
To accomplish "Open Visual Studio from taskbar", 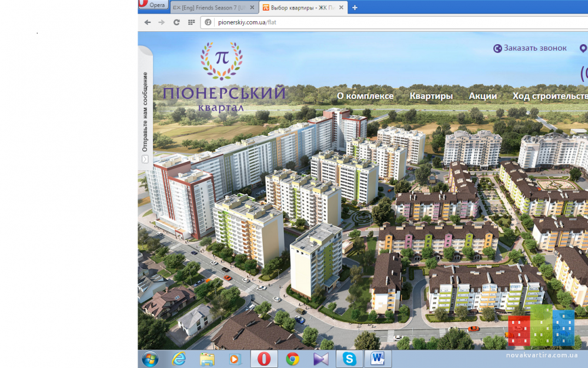I will click(321, 359).
